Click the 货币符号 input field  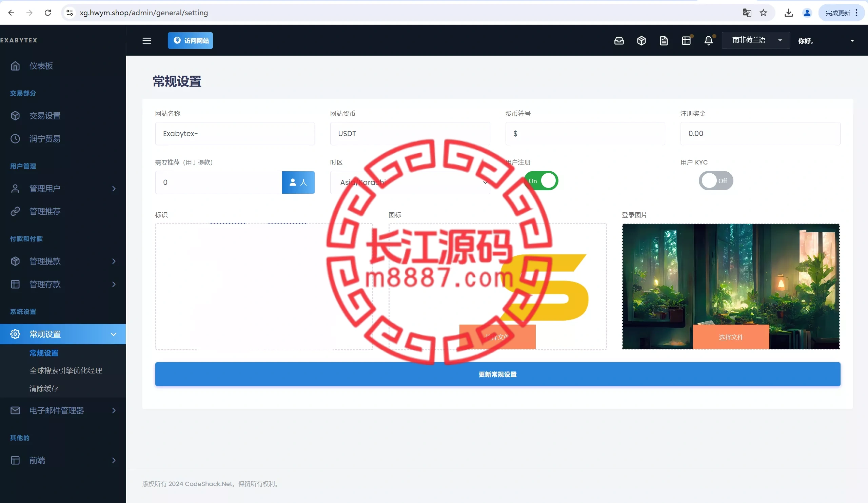[x=585, y=133]
